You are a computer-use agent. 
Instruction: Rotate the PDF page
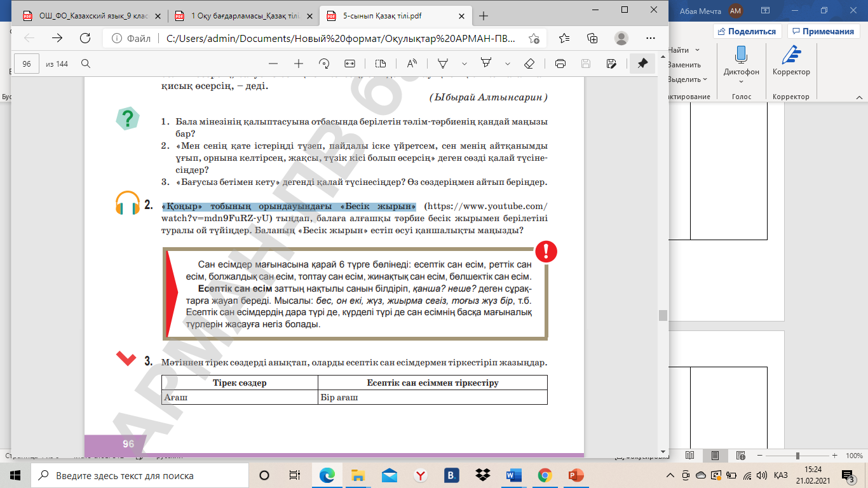pos(324,64)
